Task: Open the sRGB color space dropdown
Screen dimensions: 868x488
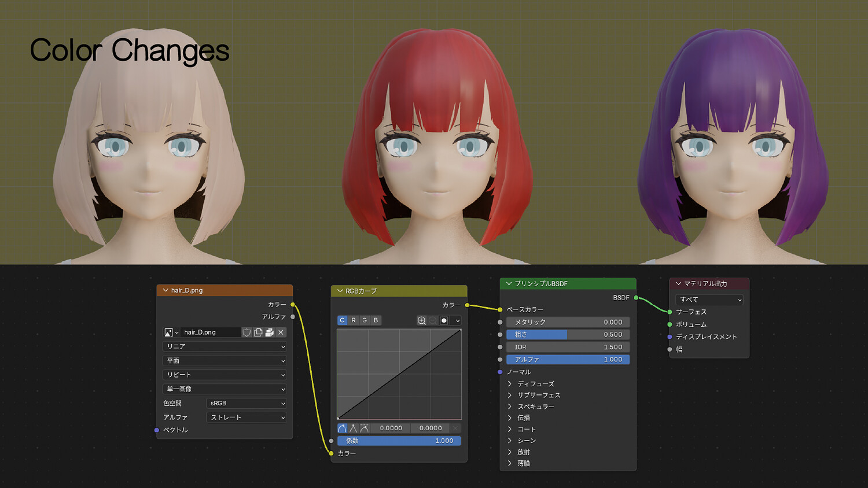Action: pos(247,404)
